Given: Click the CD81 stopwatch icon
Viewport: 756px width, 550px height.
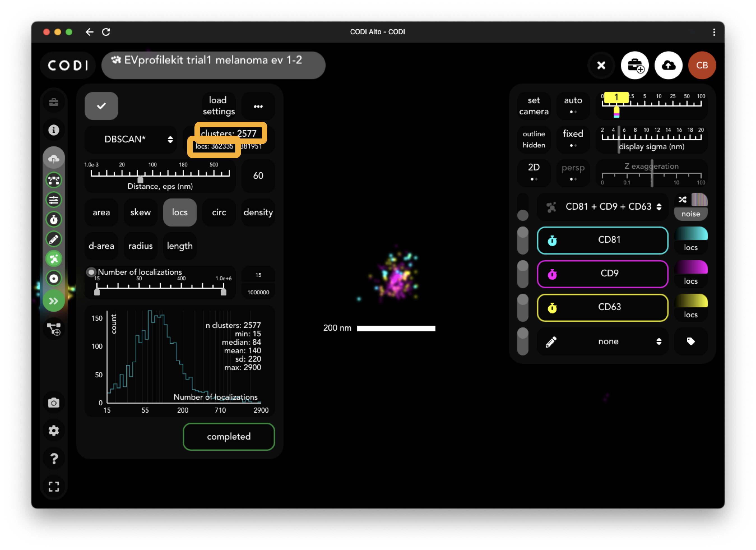Looking at the screenshot, I should pyautogui.click(x=552, y=241).
